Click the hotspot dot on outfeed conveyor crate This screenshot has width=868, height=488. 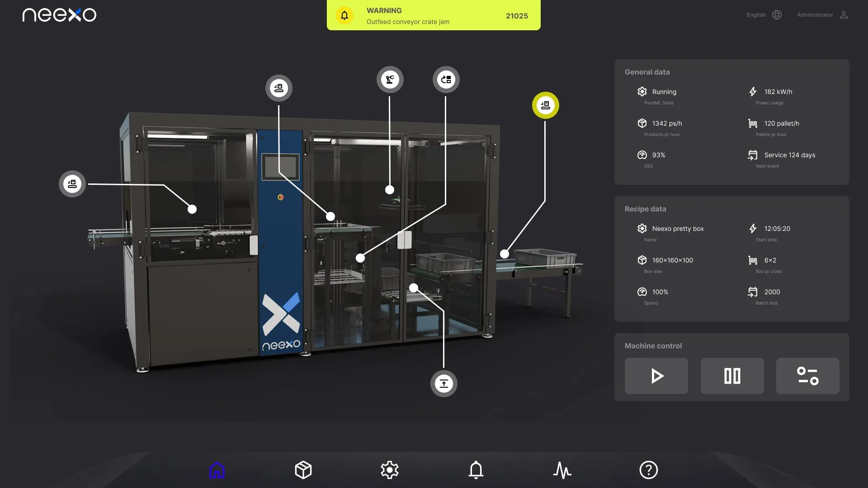[x=505, y=254]
